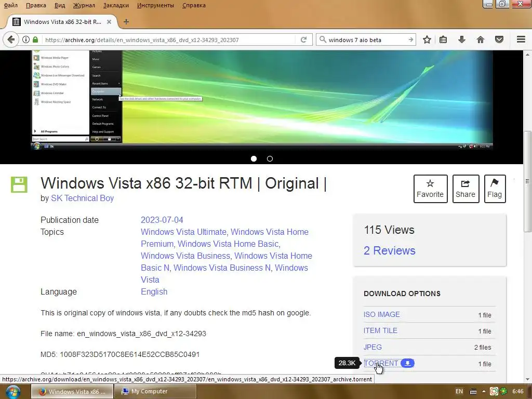Click the search box with windows 7 aio beta

pyautogui.click(x=366, y=39)
